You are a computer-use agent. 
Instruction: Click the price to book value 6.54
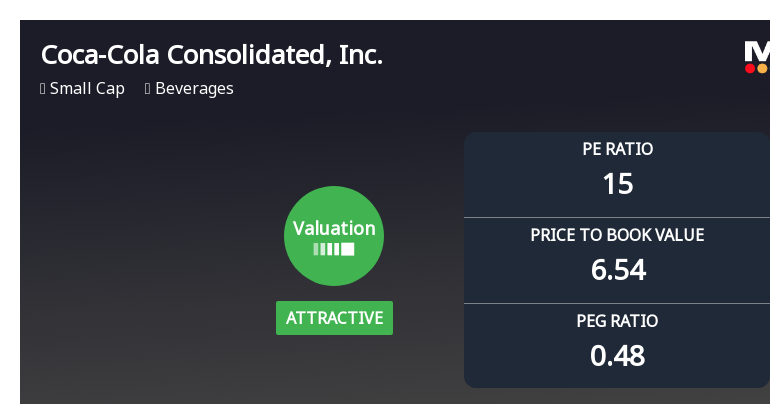pos(617,270)
